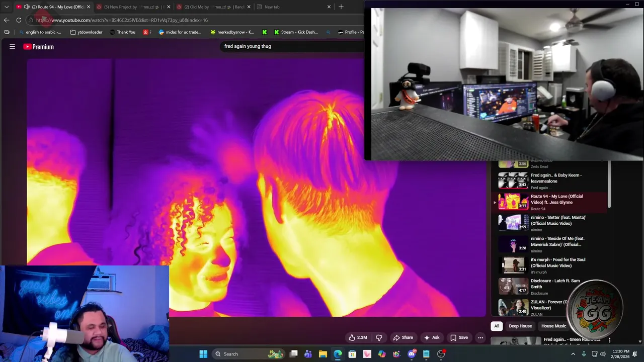Select the Deep House filter chip
The height and width of the screenshot is (362, 644).
520,326
